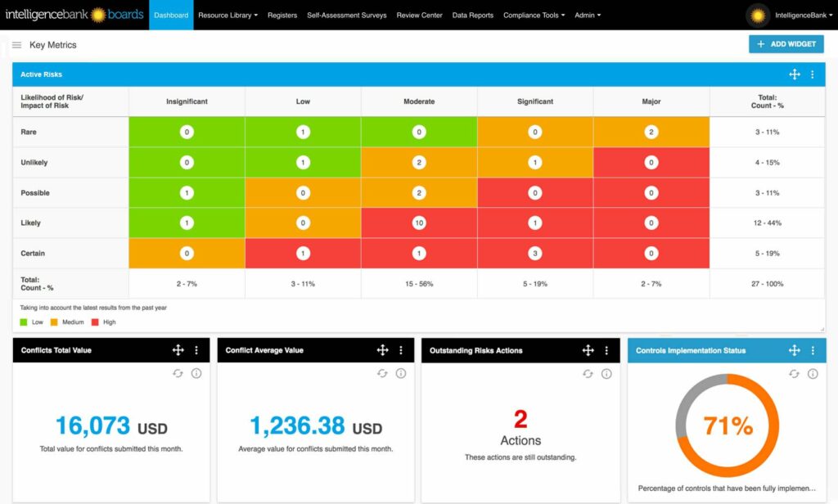Open the kebab menu on Outstanding Risks Actions
This screenshot has height=504, width=838.
pyautogui.click(x=606, y=349)
